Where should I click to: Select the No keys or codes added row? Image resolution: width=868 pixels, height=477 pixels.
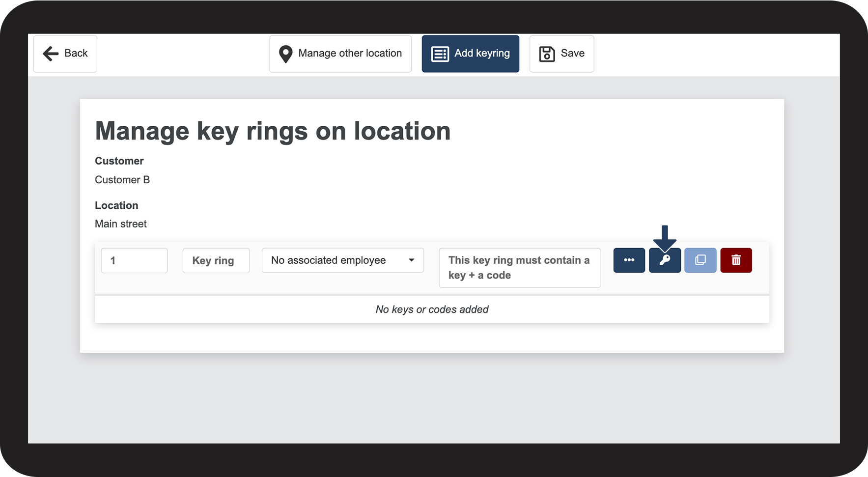(432, 309)
